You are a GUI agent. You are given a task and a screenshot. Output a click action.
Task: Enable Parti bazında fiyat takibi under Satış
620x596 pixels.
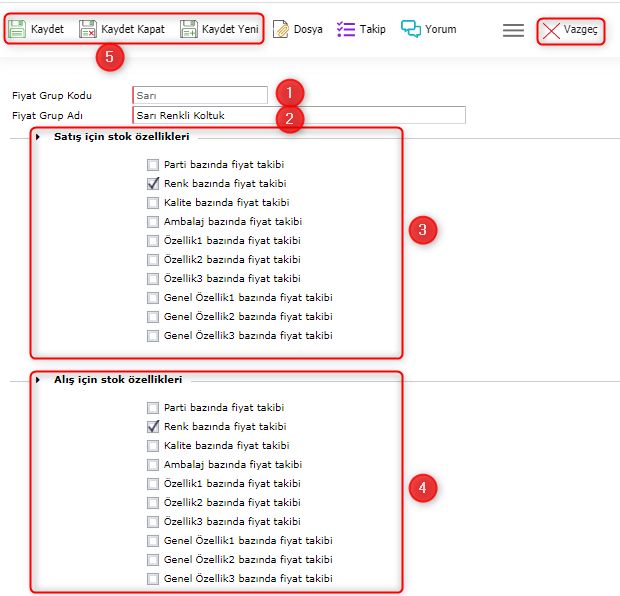coord(152,165)
